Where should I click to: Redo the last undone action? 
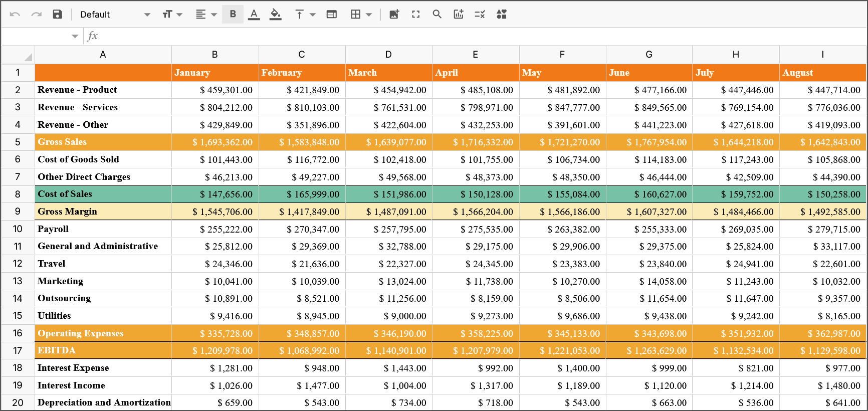tap(37, 15)
